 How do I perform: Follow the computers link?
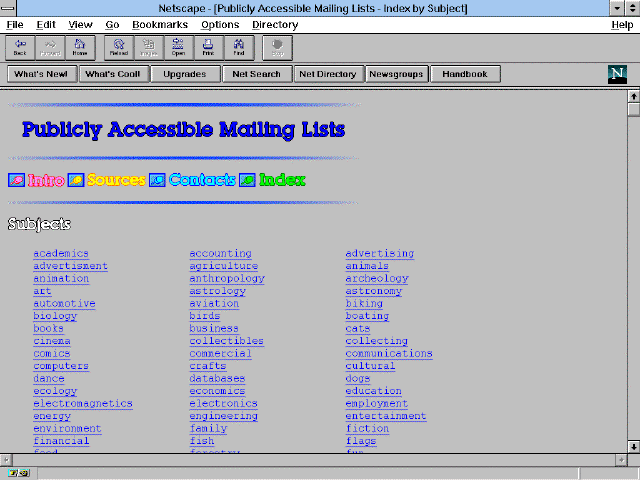(x=61, y=366)
